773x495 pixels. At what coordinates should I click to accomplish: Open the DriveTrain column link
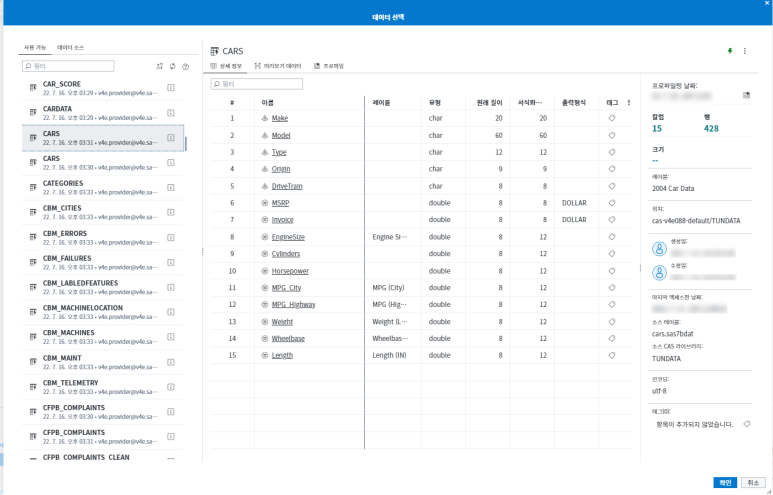click(287, 186)
